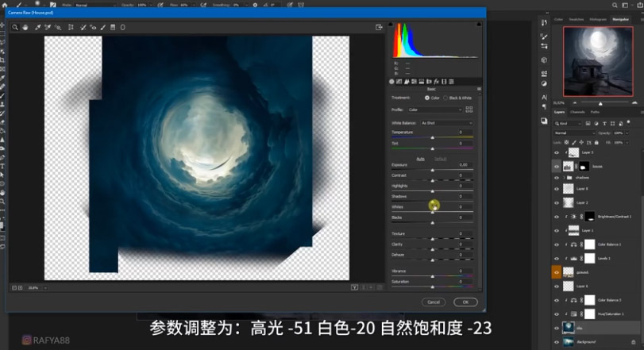Viewport: 644px width, 350px height.
Task: Hide the Layer 5 visibility eye
Action: pos(557,152)
